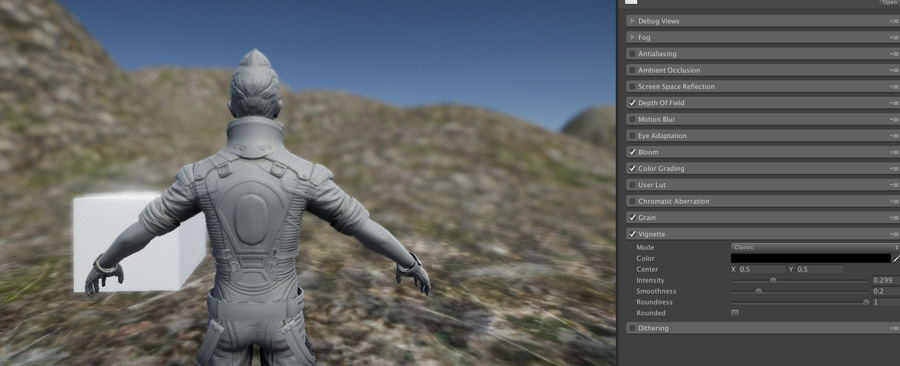
Task: Expand the Fog section arrow
Action: [632, 37]
